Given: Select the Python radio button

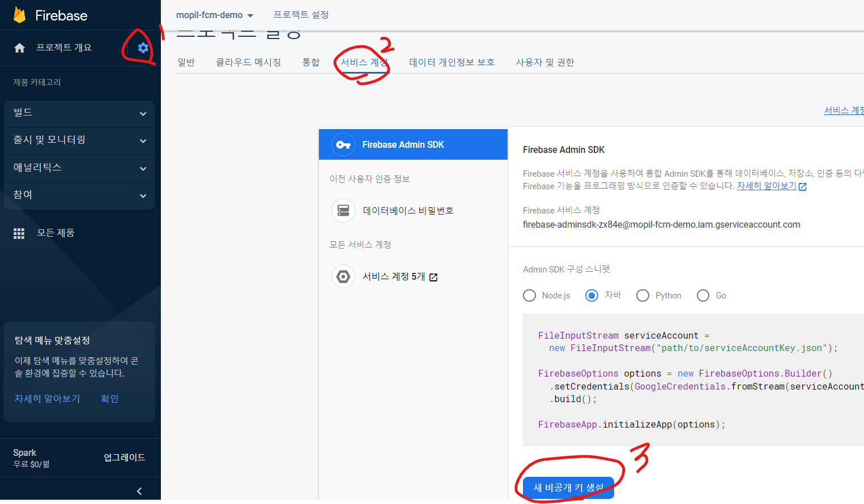Looking at the screenshot, I should 642,296.
